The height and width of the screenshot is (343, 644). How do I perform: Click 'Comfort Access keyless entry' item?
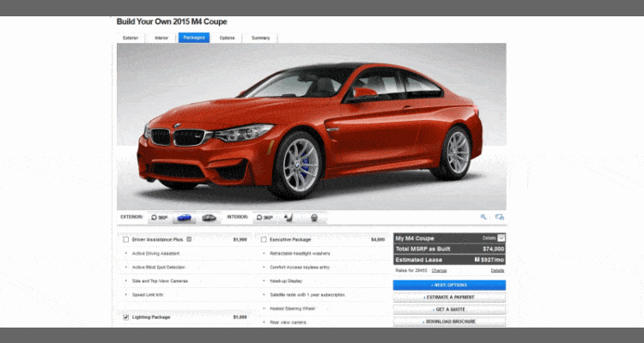[x=300, y=267]
